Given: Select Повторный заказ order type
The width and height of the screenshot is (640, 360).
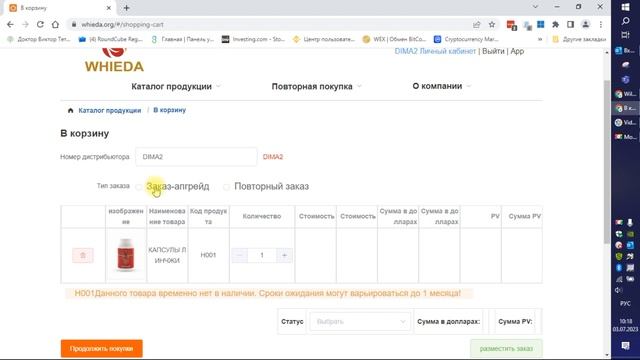Looking at the screenshot, I should tap(226, 187).
